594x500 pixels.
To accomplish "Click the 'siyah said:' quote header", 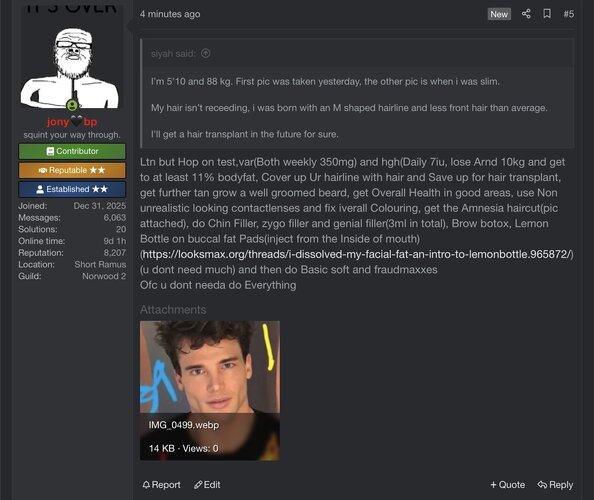I will 173,53.
